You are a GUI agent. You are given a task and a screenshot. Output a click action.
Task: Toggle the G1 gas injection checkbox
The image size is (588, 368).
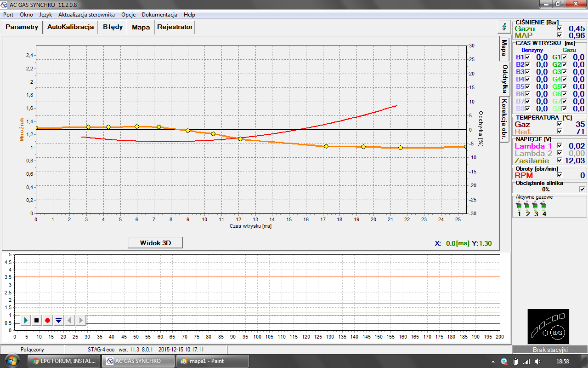[x=564, y=57]
